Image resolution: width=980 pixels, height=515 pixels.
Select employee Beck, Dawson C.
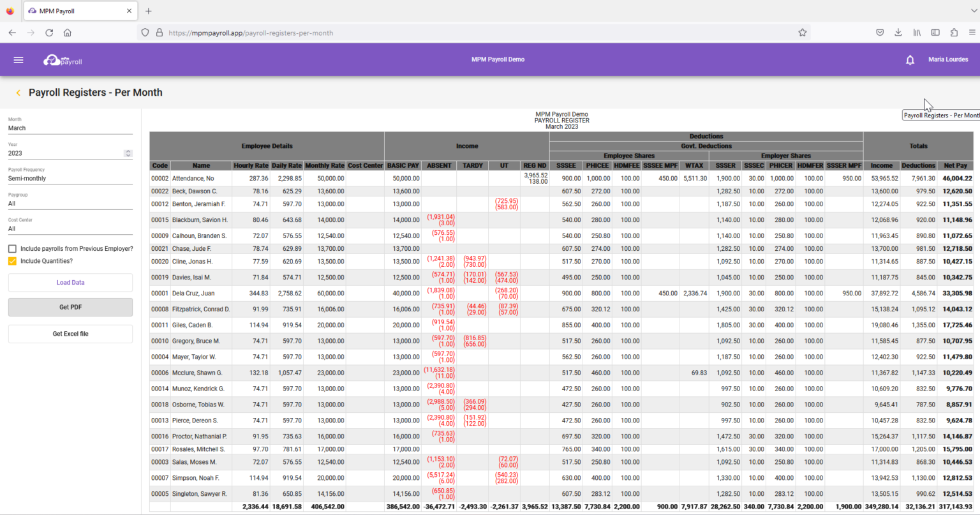point(561,191)
